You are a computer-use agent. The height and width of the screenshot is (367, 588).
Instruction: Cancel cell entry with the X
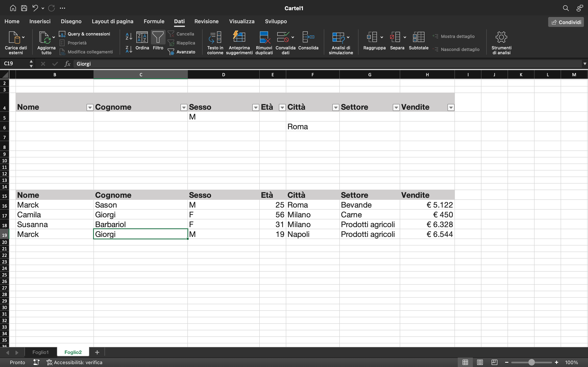[x=43, y=64]
